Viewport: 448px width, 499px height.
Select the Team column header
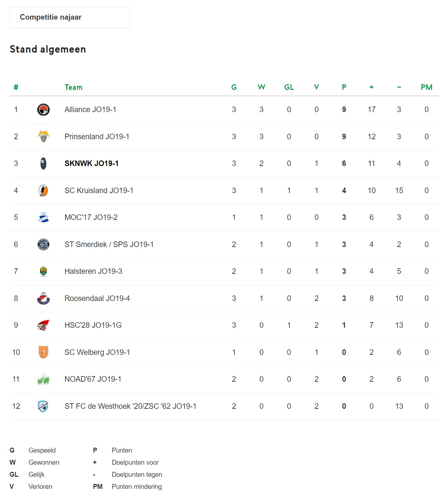[74, 87]
